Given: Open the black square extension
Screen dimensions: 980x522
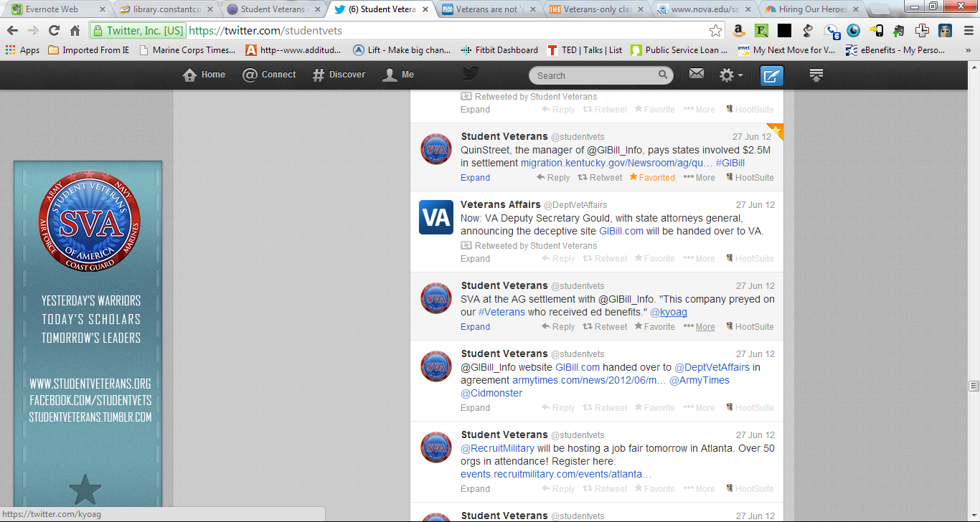Looking at the screenshot, I should [x=784, y=31].
